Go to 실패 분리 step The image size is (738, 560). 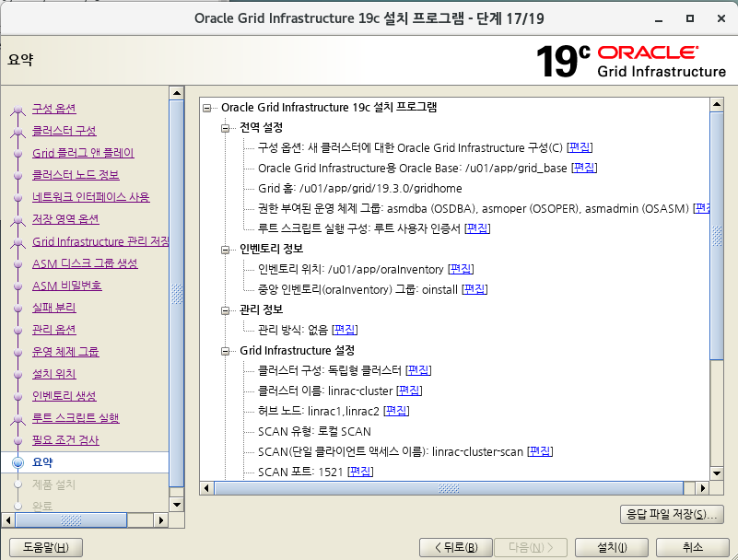[x=54, y=308]
